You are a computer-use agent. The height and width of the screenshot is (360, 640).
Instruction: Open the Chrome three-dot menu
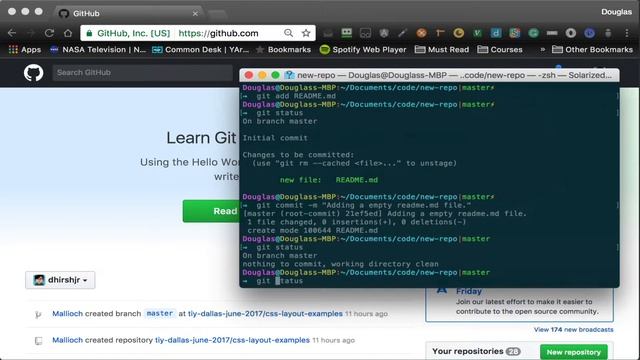click(x=627, y=33)
